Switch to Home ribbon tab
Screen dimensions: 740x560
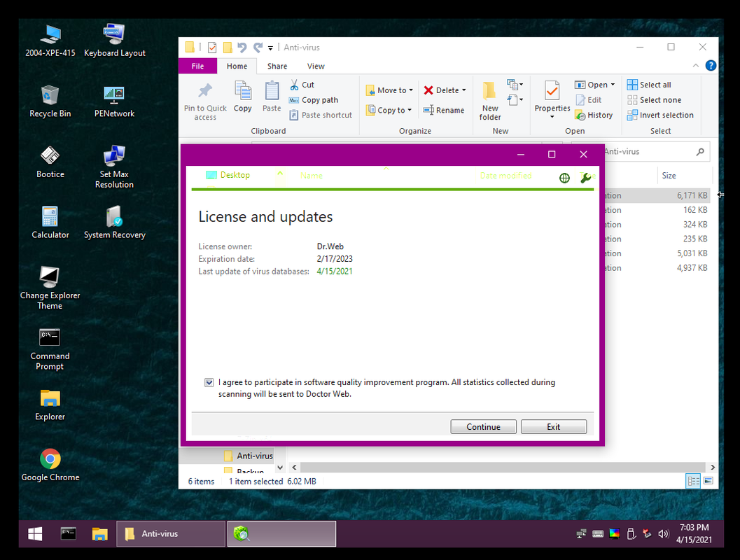pyautogui.click(x=237, y=66)
